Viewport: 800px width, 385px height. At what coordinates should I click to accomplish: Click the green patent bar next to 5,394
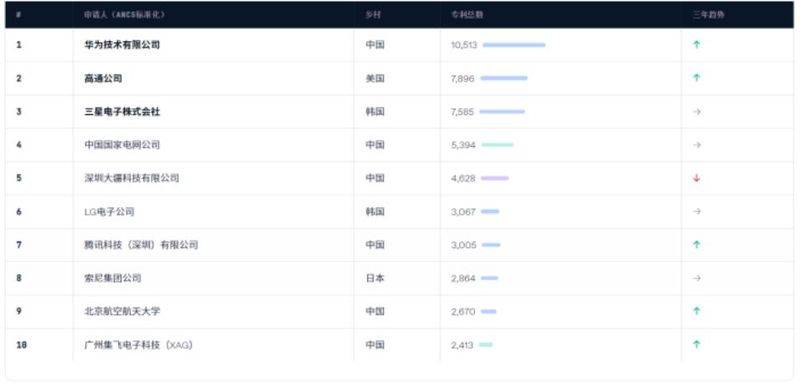click(x=497, y=145)
